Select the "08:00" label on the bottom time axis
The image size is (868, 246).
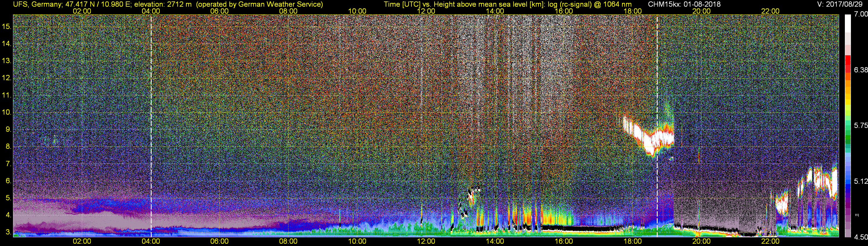click(288, 241)
